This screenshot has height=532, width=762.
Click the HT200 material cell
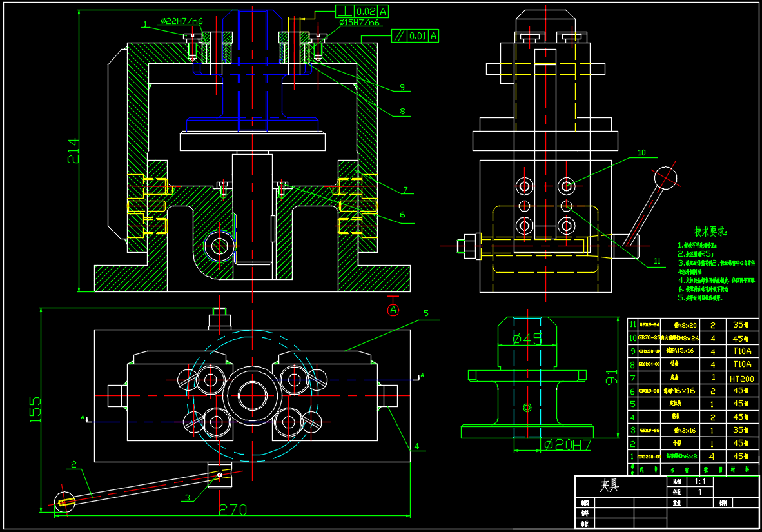pos(741,379)
